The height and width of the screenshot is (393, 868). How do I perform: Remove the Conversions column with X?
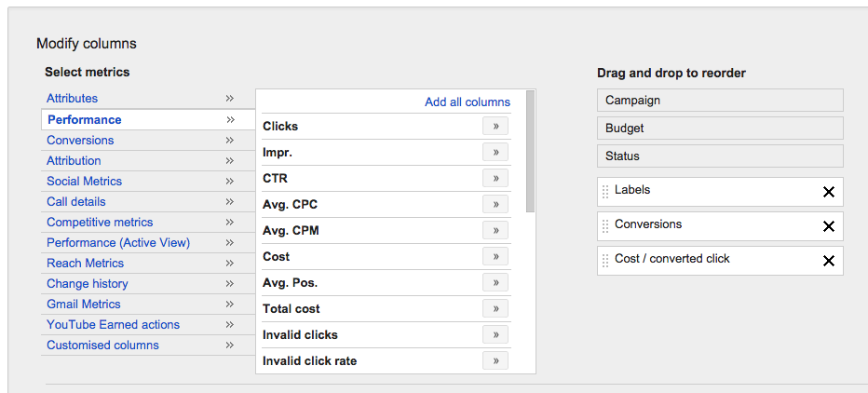(x=828, y=226)
